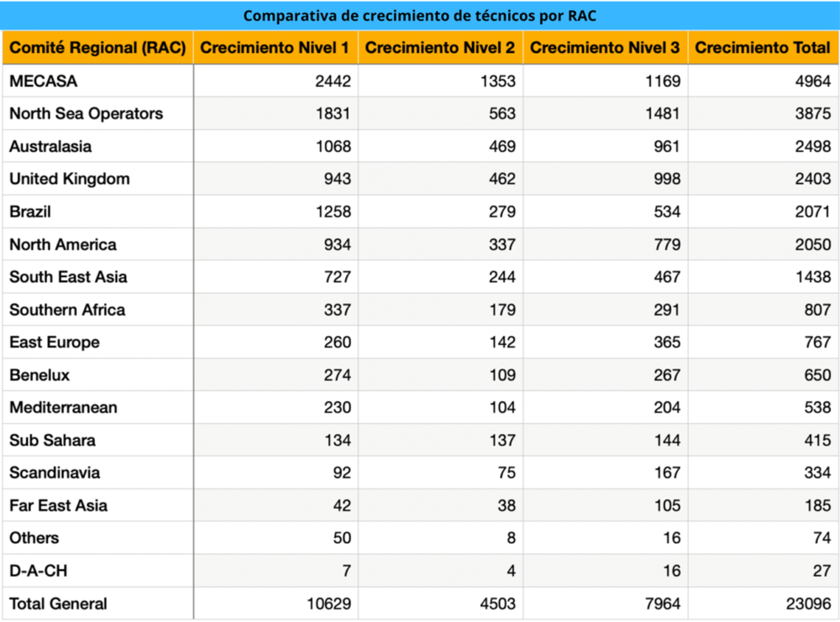Click United Kingdom total value 2403
Image resolution: width=840 pixels, height=622 pixels.
point(813,179)
